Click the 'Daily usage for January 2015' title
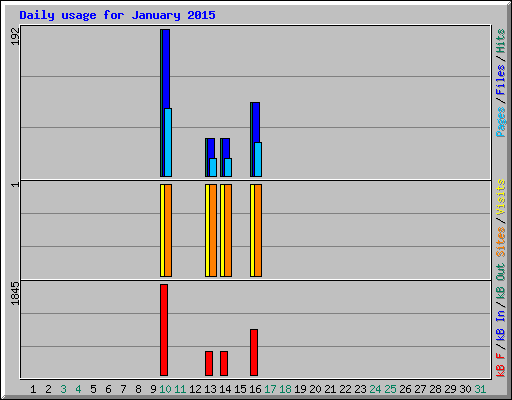The width and height of the screenshot is (512, 400). coord(117,15)
